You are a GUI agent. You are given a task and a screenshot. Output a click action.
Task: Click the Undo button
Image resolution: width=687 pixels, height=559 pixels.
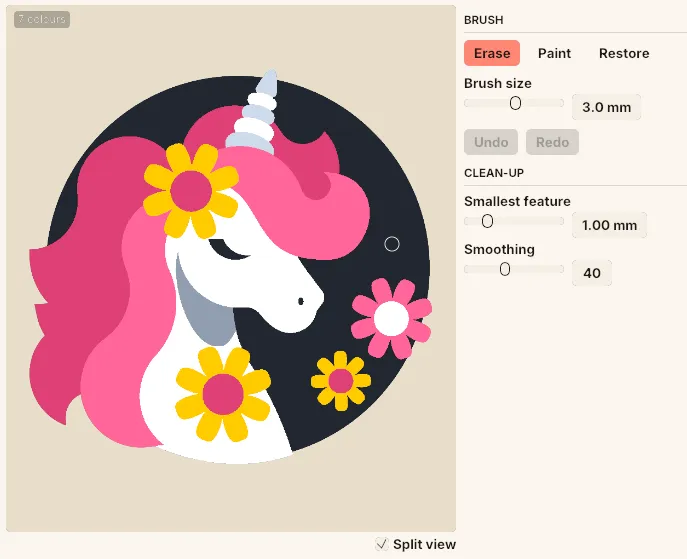click(x=491, y=142)
